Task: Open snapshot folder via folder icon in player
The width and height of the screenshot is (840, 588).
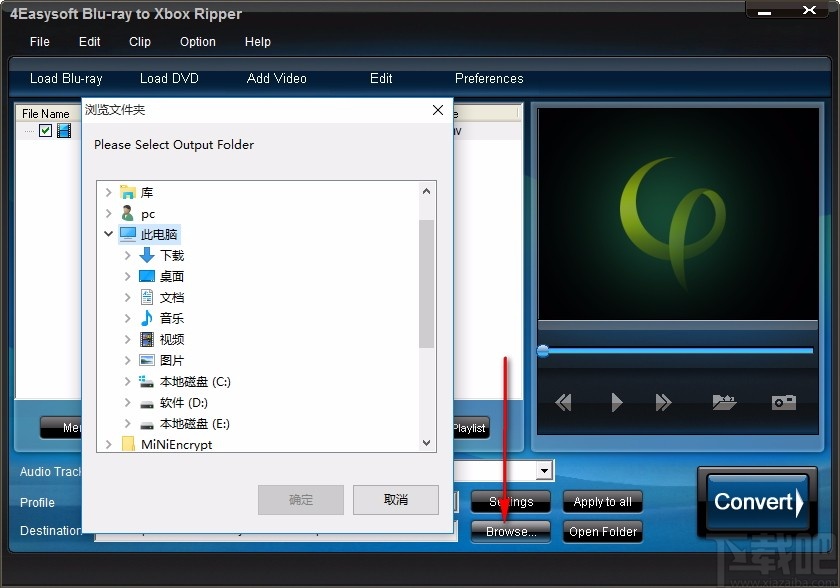Action: pos(724,402)
